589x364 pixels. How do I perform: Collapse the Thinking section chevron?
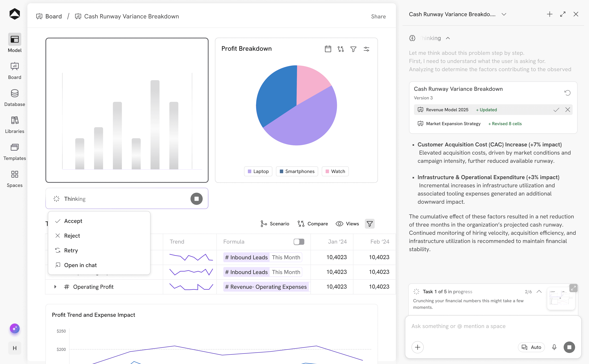click(448, 38)
